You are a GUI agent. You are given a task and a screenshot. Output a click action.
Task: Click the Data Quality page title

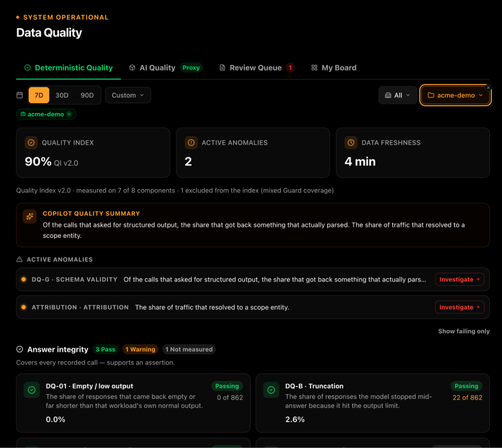[49, 32]
